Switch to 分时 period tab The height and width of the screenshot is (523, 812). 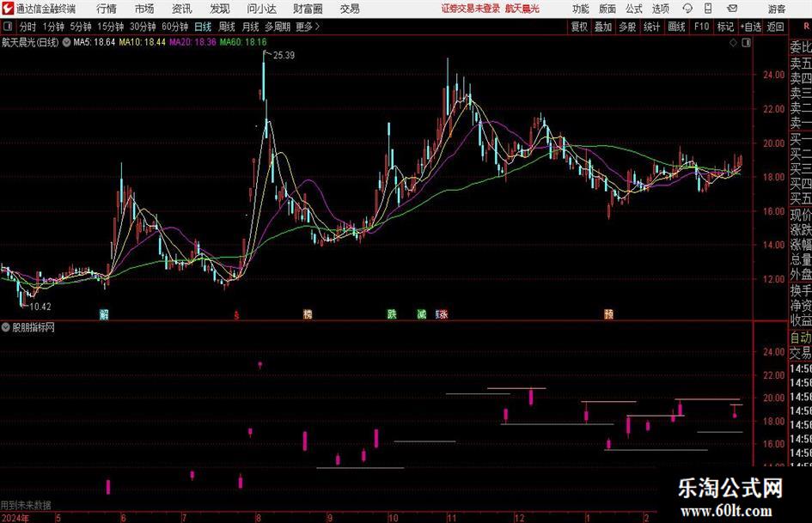coord(28,27)
